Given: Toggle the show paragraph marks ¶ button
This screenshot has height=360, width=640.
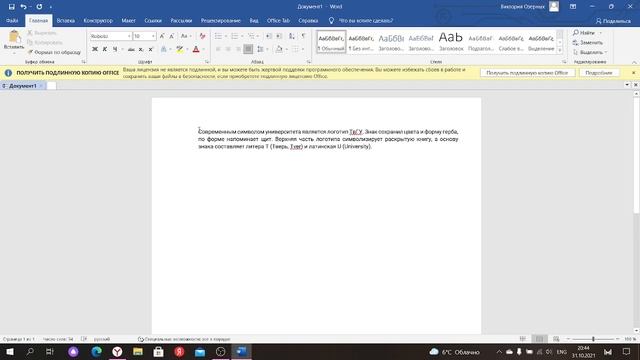Looking at the screenshot, I should tap(304, 36).
